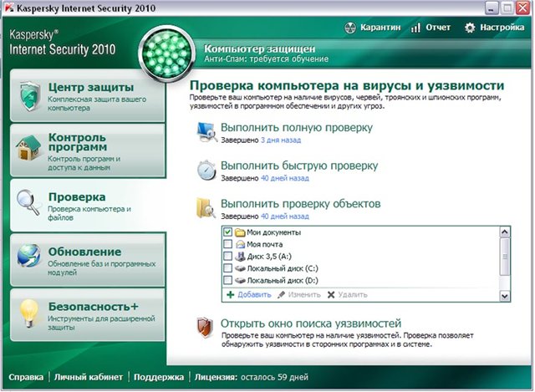Click the green protection status indicator orb
The image size is (535, 392).
(x=166, y=53)
